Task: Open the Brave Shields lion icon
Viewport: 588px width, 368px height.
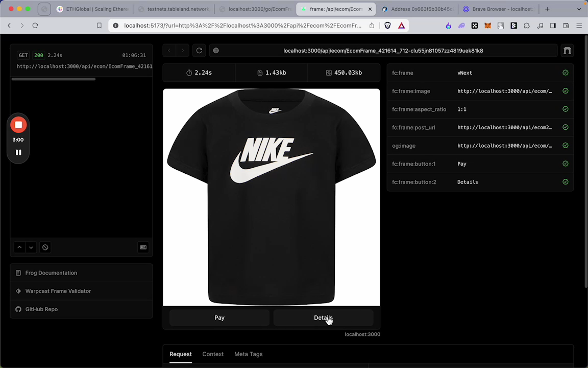Action: click(x=388, y=26)
